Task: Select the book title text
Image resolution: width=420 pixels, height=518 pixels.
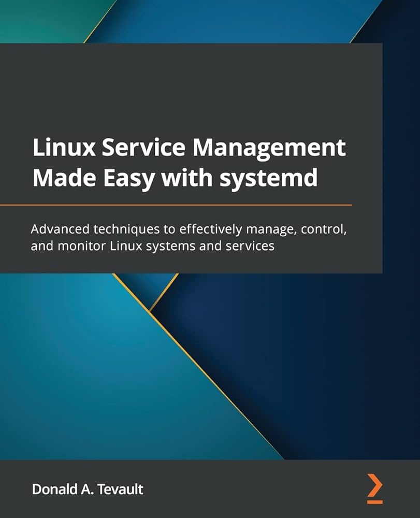Action: pyautogui.click(x=189, y=163)
